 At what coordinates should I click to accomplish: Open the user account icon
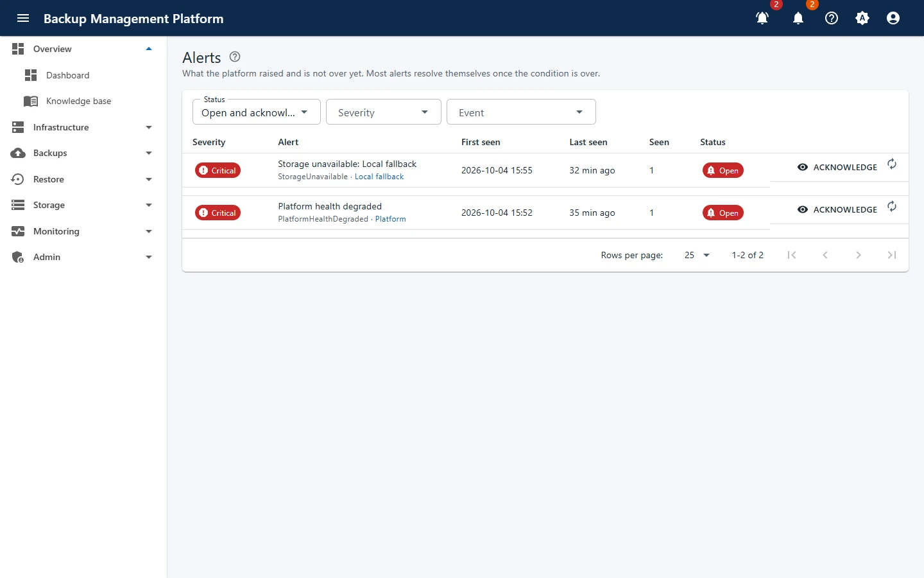pos(893,18)
